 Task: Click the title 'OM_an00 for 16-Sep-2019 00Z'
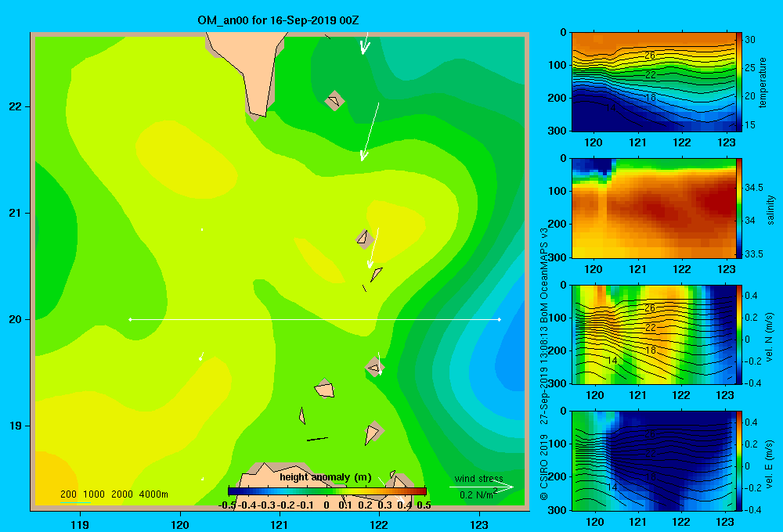click(278, 20)
